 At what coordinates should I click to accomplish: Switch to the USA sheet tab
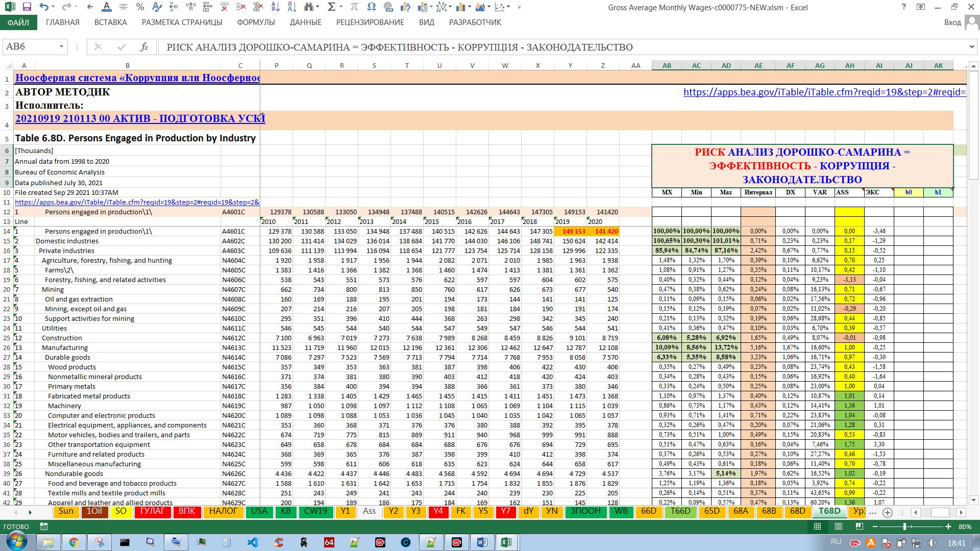pos(259,511)
